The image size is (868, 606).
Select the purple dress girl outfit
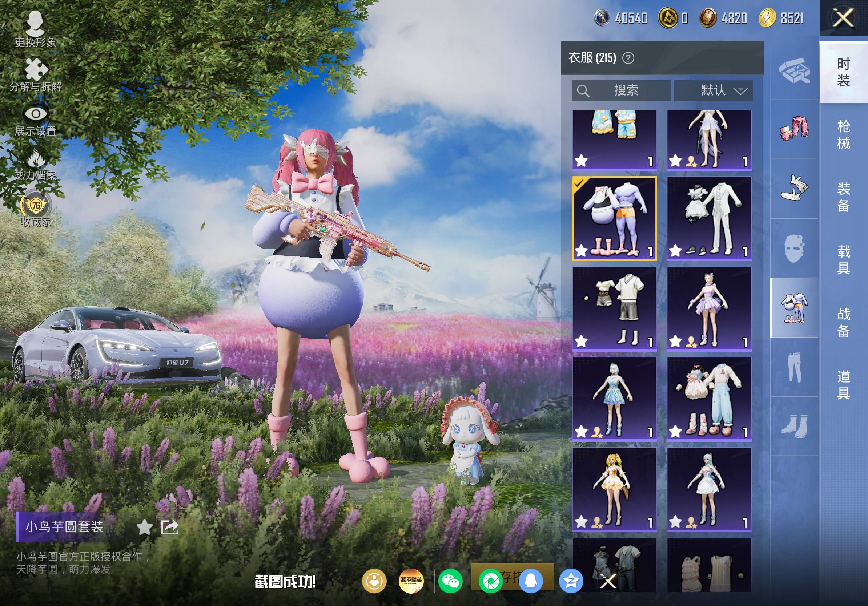tap(709, 309)
